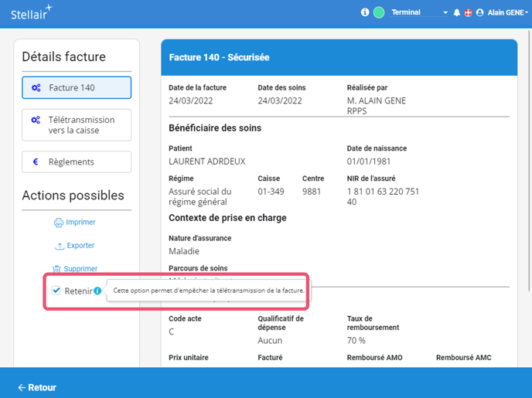Screen dimensions: 532x398
Task: Select the Facture 140 tab
Action: [77, 88]
